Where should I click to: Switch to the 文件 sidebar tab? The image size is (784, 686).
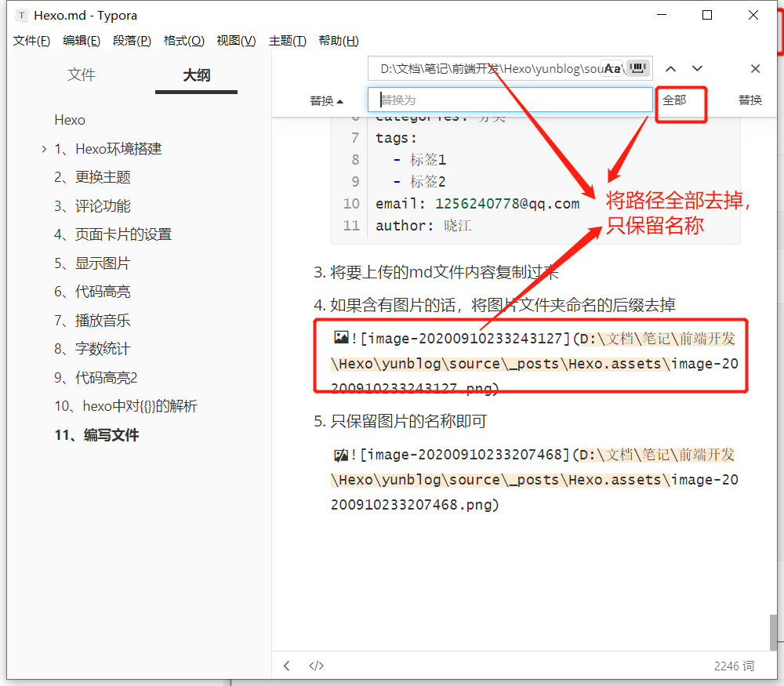(82, 75)
